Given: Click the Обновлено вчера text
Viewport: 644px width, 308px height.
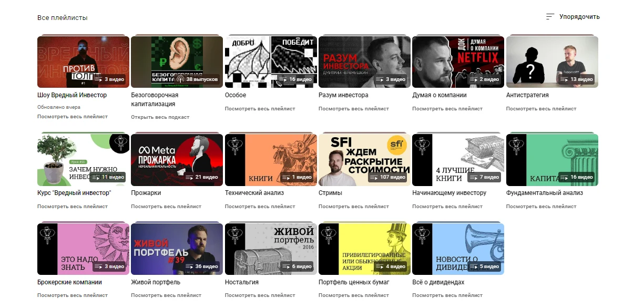Looking at the screenshot, I should (x=59, y=107).
